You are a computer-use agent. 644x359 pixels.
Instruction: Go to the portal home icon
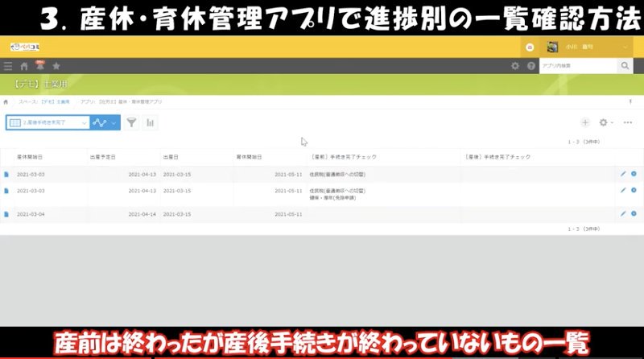point(24,66)
